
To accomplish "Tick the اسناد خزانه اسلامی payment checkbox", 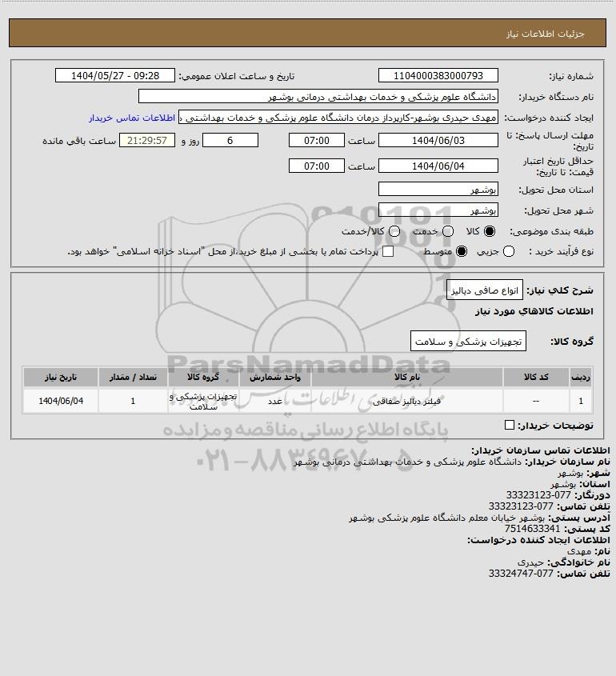I will coord(388,251).
